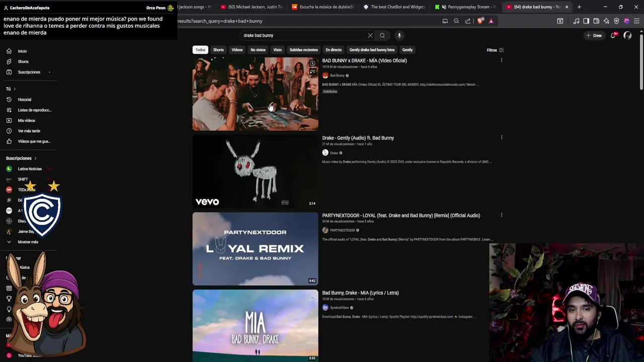Open new browser tab plus button
Screen dimensions: 644x362
(x=579, y=7)
